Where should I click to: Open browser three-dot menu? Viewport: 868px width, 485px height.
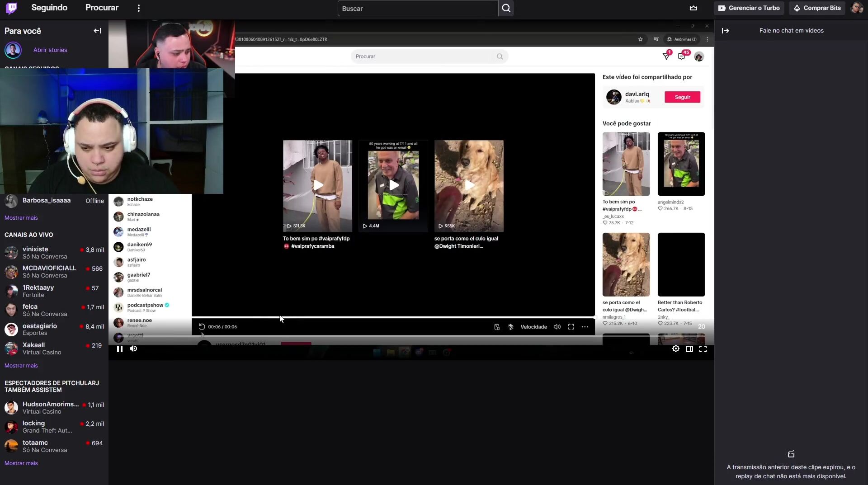coord(707,39)
